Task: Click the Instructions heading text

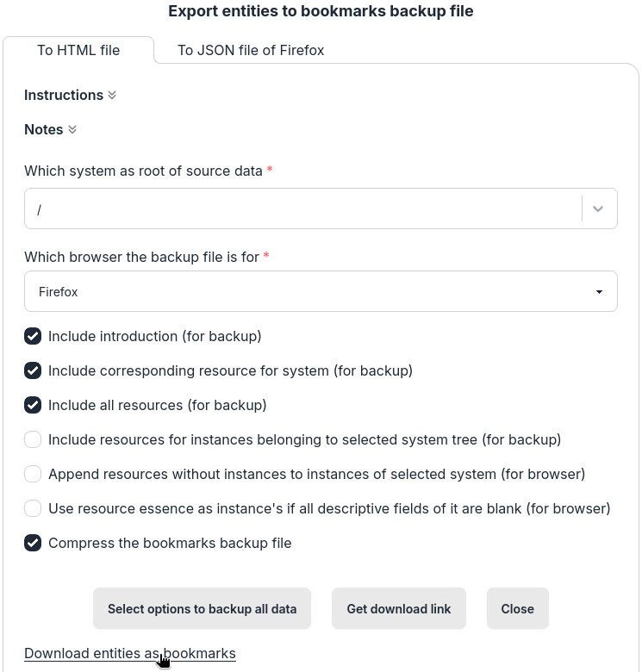Action: [x=64, y=96]
